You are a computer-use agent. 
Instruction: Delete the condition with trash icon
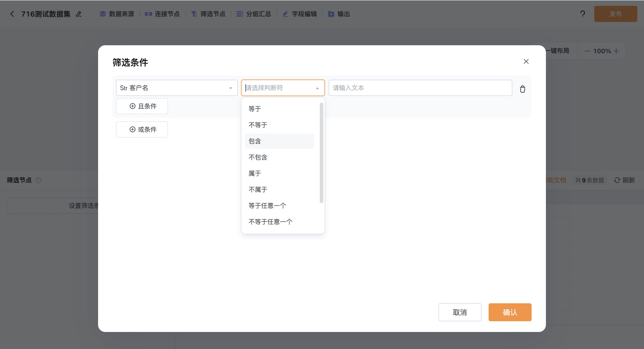tap(522, 89)
